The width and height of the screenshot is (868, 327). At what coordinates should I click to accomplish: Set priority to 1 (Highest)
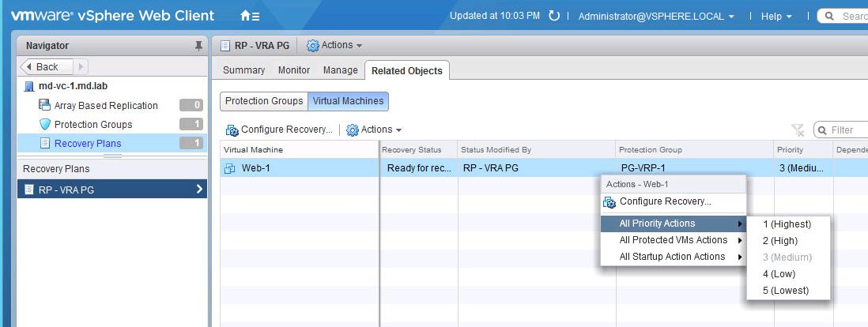(788, 224)
